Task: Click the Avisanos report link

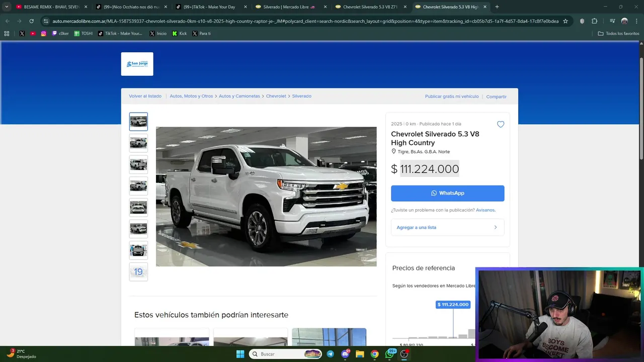Action: [x=486, y=210]
